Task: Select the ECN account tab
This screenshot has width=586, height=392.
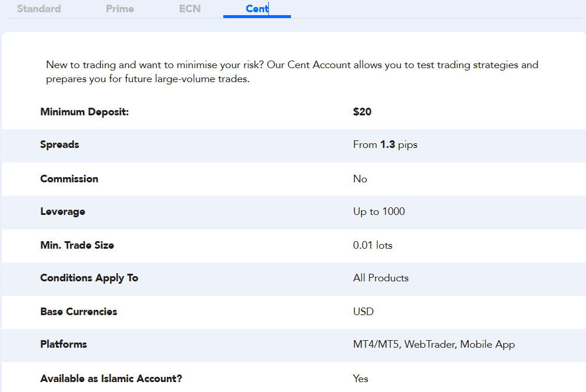Action: coord(190,9)
